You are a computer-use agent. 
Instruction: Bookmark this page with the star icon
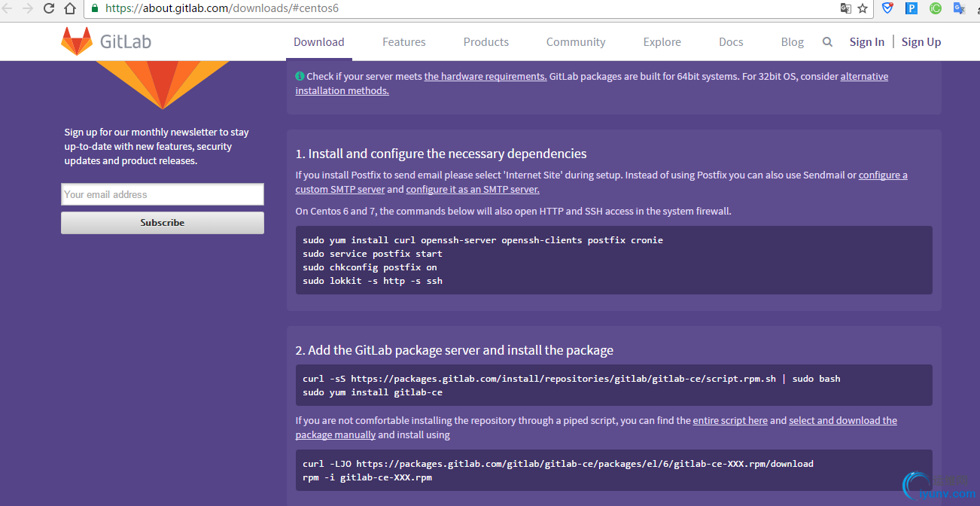click(x=863, y=9)
